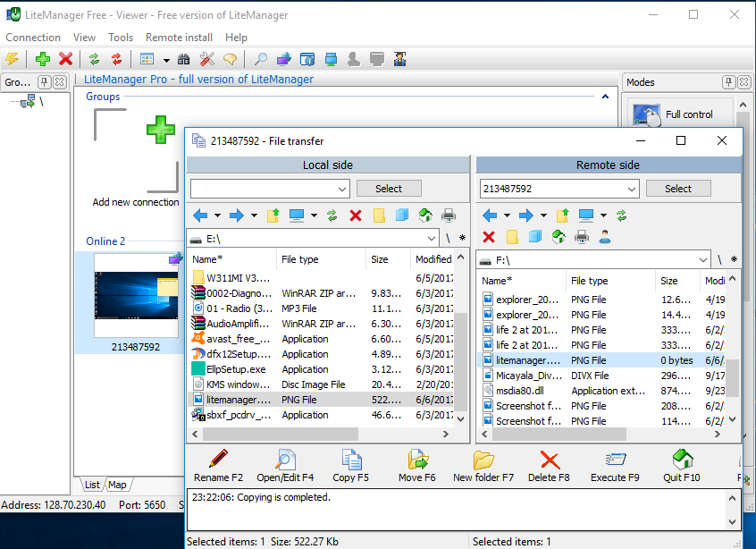
Task: Open the Local side back-history dropdown arrow
Action: pyautogui.click(x=217, y=215)
